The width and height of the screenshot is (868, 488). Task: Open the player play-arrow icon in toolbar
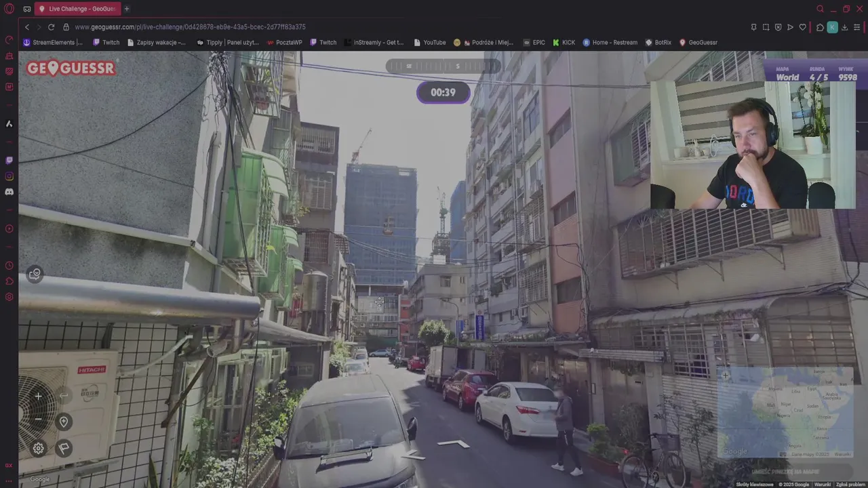coord(790,27)
